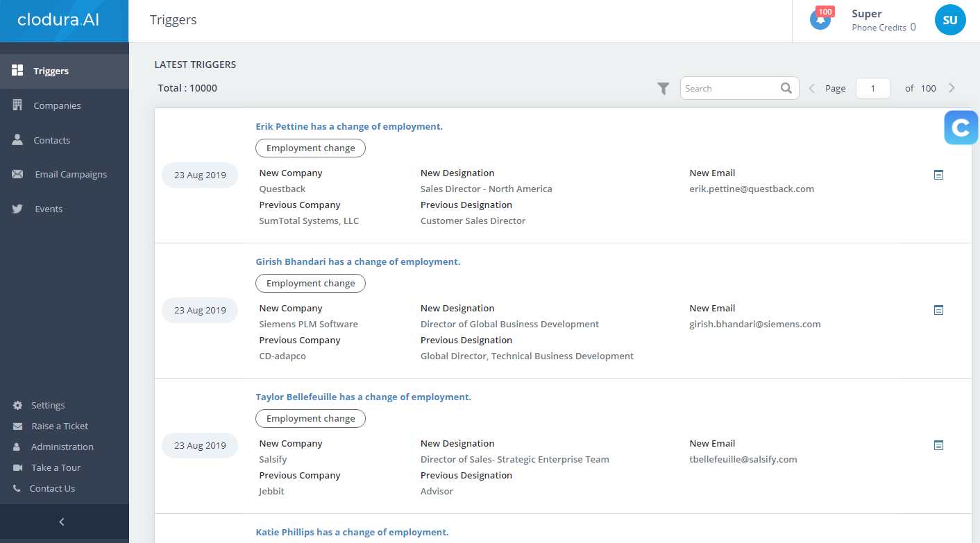Open the filter funnel icon
The height and width of the screenshot is (543, 980).
pyautogui.click(x=664, y=89)
